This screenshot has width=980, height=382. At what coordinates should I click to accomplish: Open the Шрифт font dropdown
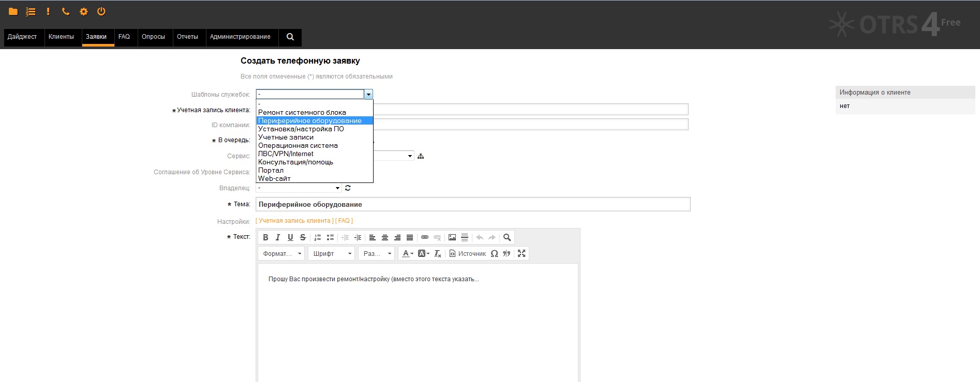point(332,253)
